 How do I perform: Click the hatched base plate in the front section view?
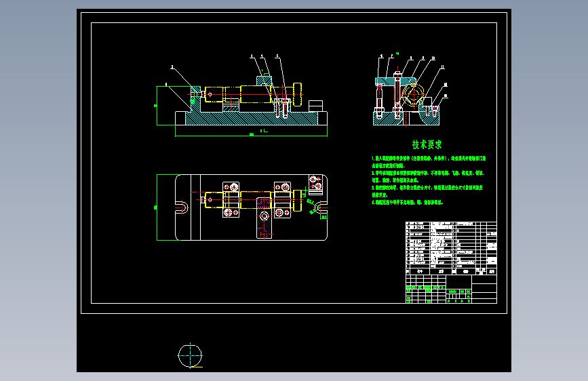click(251, 119)
